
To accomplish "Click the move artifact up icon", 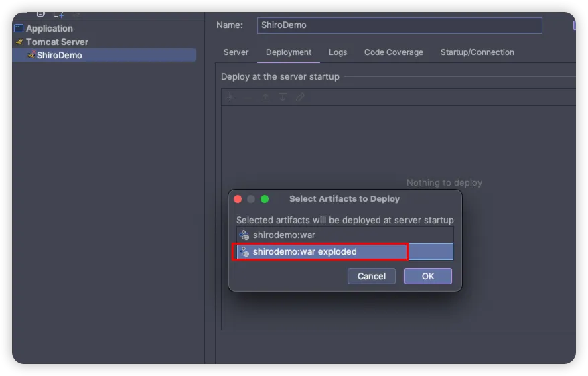I will [265, 97].
